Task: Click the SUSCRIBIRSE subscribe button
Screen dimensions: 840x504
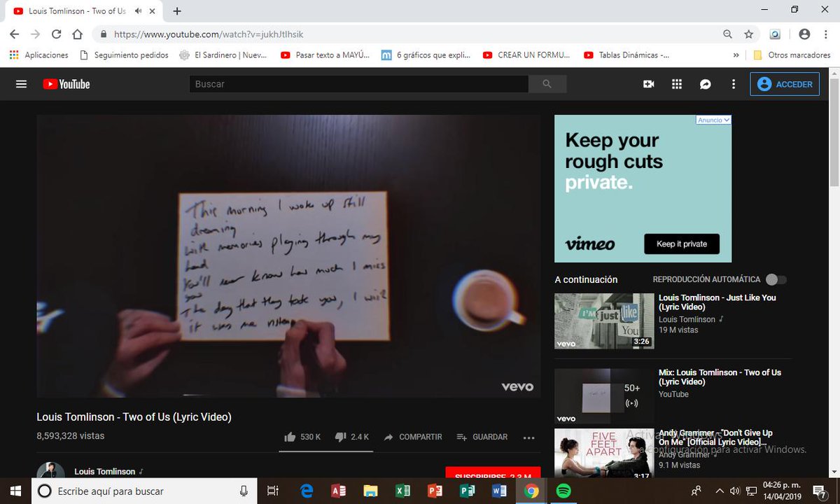Action: pos(493,475)
